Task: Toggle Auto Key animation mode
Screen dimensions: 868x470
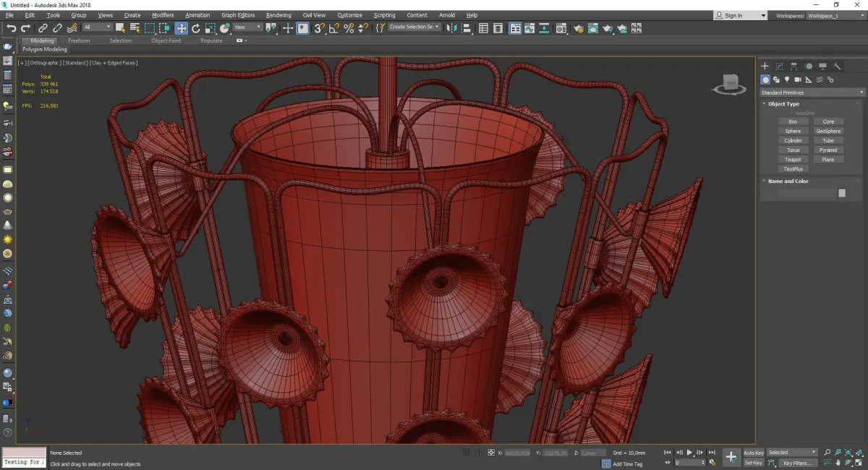Action: click(753, 453)
